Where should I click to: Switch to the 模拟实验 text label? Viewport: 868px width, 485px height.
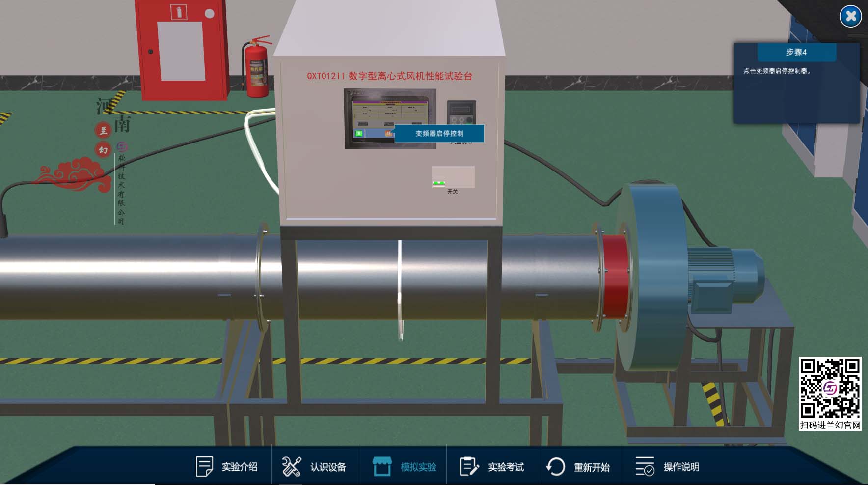[x=418, y=467]
